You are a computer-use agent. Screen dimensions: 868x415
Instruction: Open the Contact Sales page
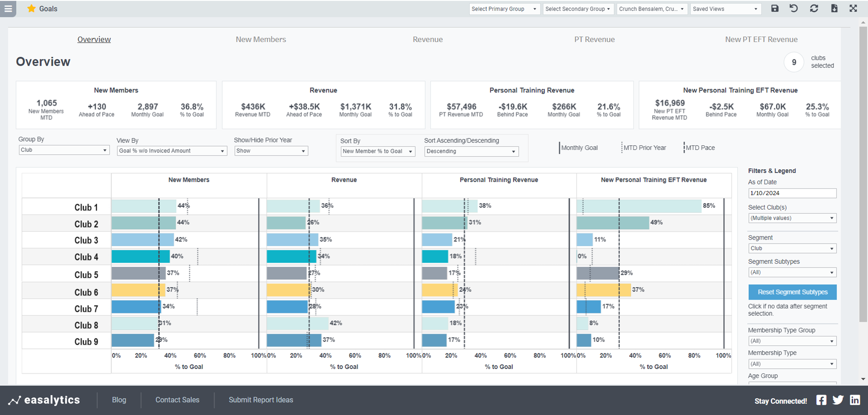pyautogui.click(x=178, y=400)
